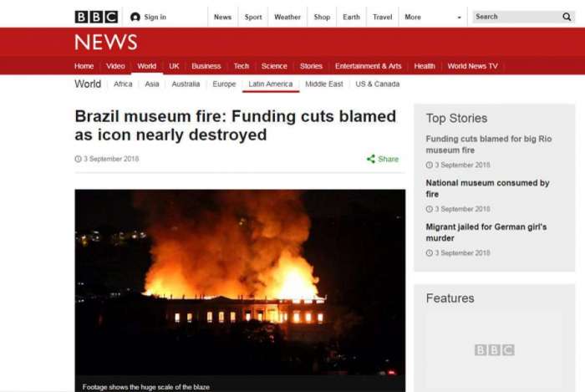585x392 pixels.
Task: Focus the Search input field
Action: pyautogui.click(x=516, y=17)
